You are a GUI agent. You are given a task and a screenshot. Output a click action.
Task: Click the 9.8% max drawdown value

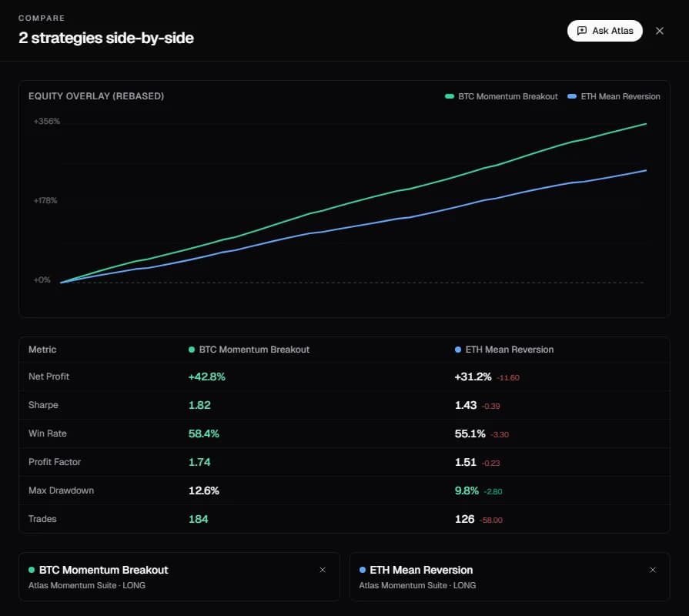coord(467,490)
